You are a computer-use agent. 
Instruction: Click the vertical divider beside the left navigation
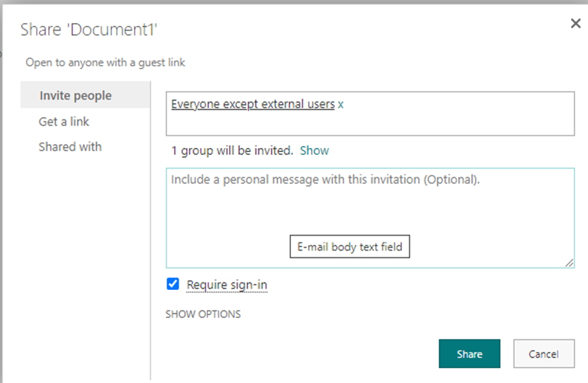pos(150,272)
